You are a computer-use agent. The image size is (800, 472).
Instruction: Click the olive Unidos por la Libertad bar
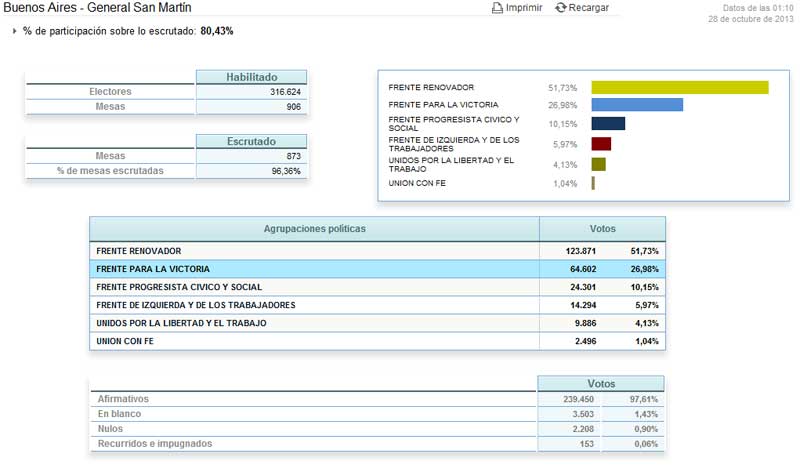pyautogui.click(x=598, y=164)
